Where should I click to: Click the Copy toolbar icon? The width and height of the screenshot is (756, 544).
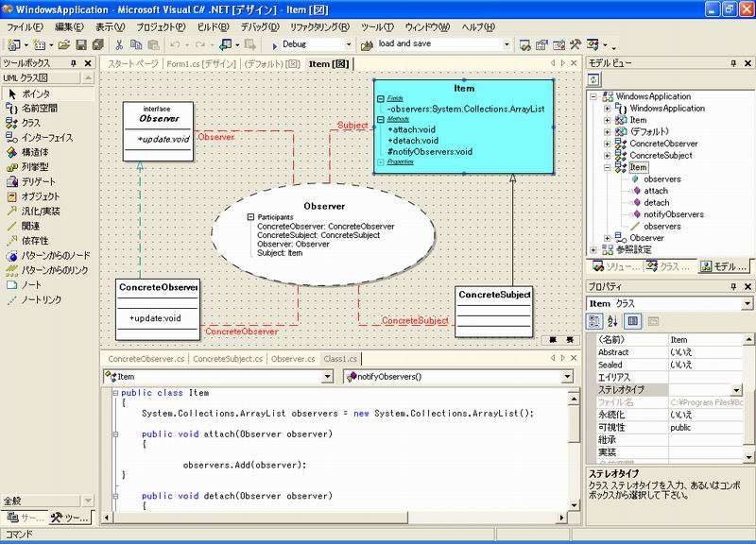click(136, 44)
